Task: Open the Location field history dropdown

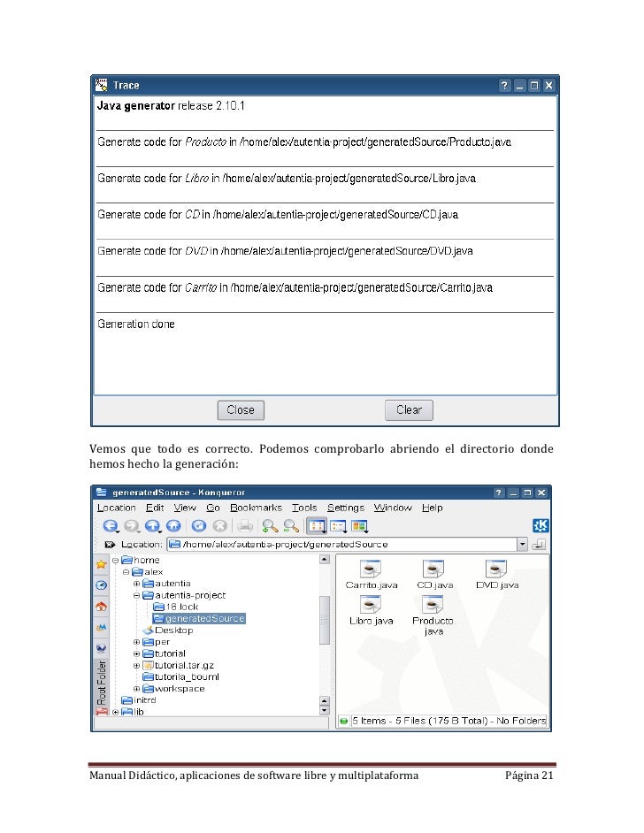Action: [x=522, y=545]
